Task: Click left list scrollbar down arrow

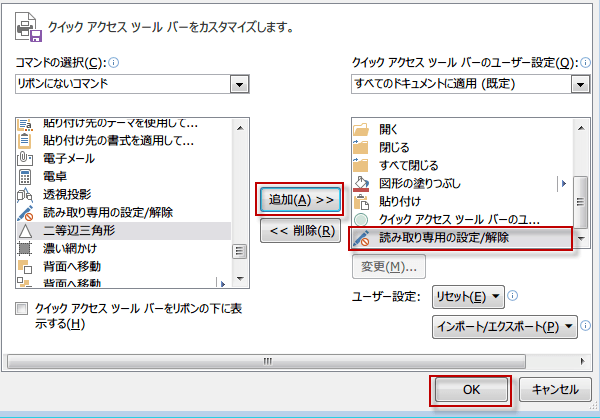Action: pyautogui.click(x=240, y=278)
